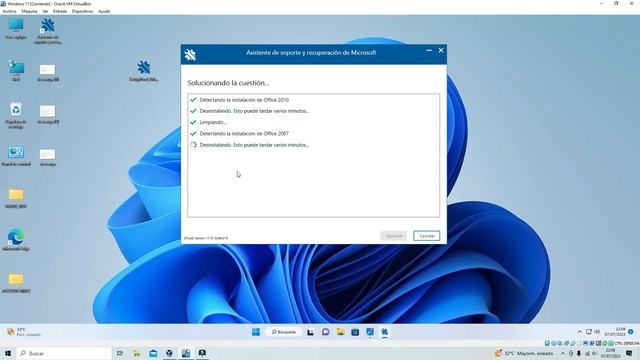Open the Papelera de reciclaje icon
640x360 pixels.
coord(16,115)
